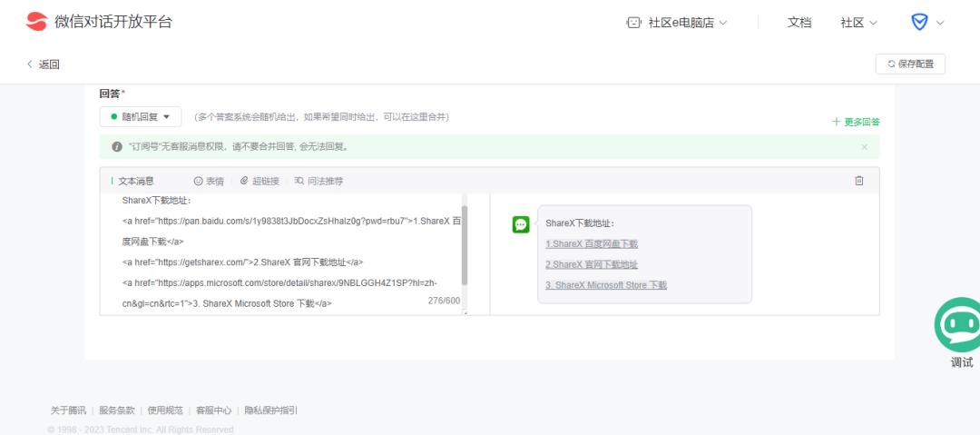This screenshot has width=980, height=435.
Task: Expand the 社区 community menu
Action: (x=858, y=23)
